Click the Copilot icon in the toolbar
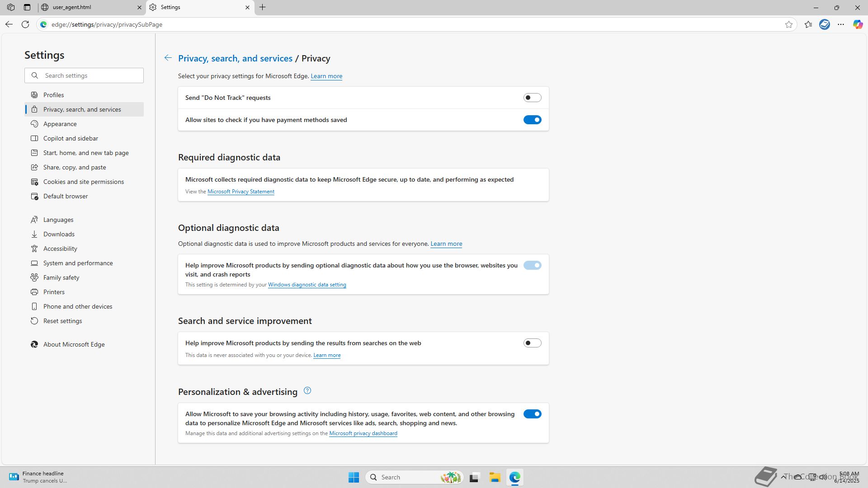The image size is (868, 488). pos(858,24)
